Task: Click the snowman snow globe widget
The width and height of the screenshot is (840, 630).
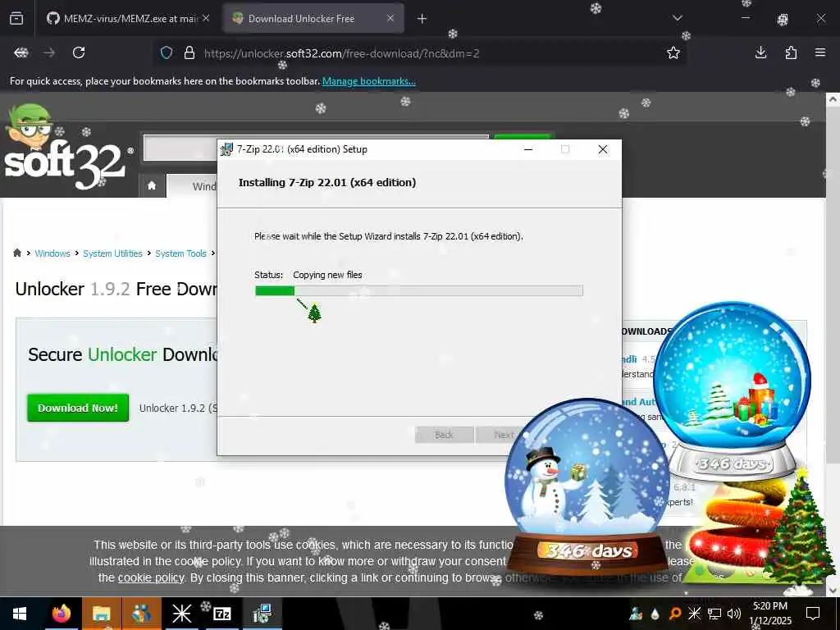Action: pos(587,485)
